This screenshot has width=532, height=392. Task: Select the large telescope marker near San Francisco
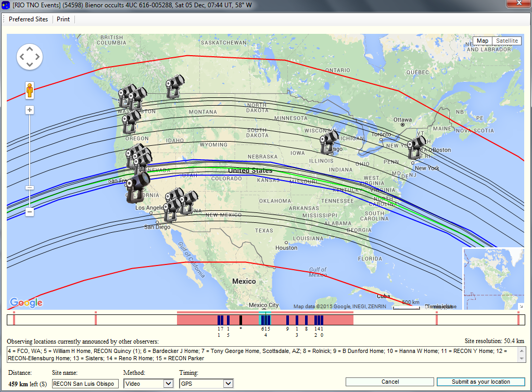pos(137,188)
